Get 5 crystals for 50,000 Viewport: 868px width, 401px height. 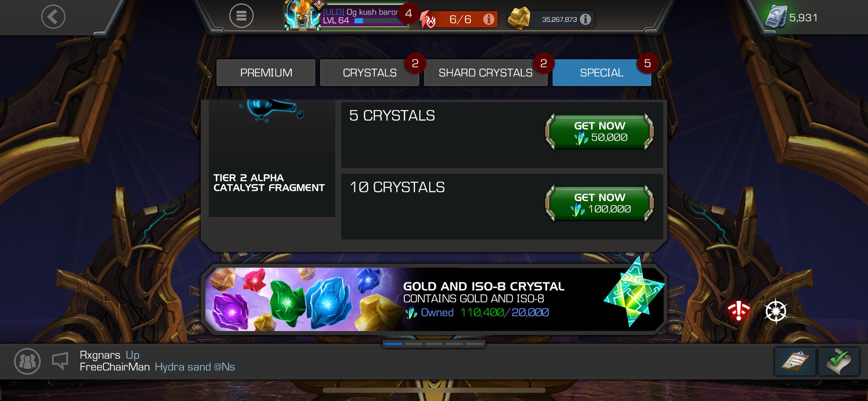600,132
